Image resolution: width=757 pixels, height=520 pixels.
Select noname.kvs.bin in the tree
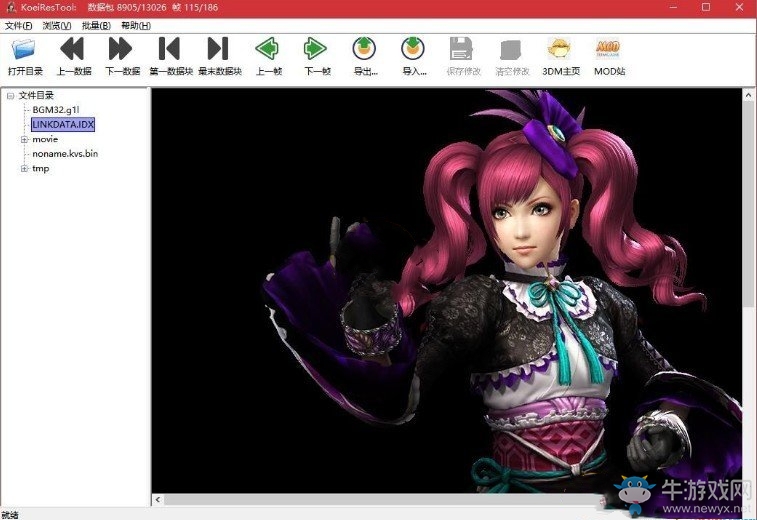click(x=65, y=154)
